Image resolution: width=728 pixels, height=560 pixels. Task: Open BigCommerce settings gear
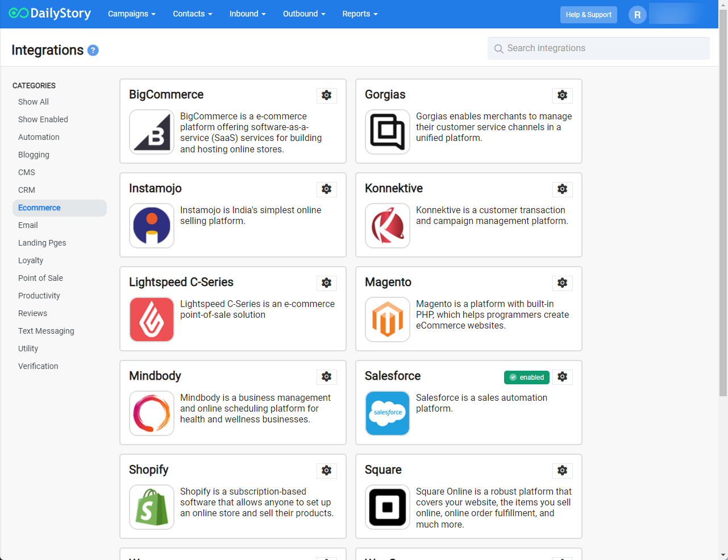pyautogui.click(x=326, y=96)
